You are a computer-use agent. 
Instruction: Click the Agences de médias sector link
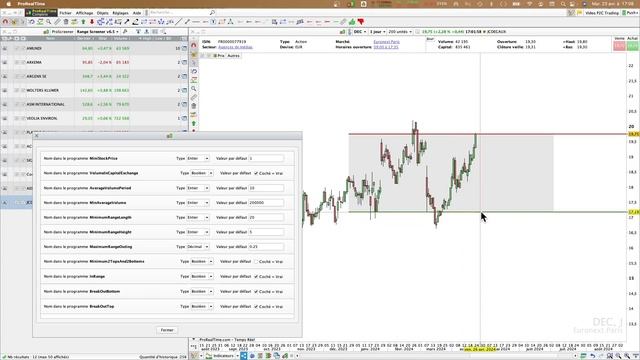click(236, 47)
